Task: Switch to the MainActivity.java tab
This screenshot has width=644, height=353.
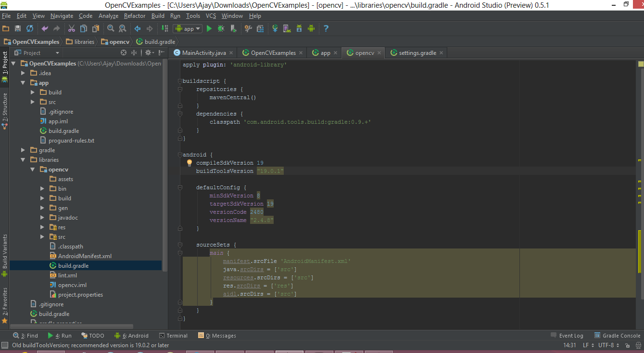Action: [204, 53]
